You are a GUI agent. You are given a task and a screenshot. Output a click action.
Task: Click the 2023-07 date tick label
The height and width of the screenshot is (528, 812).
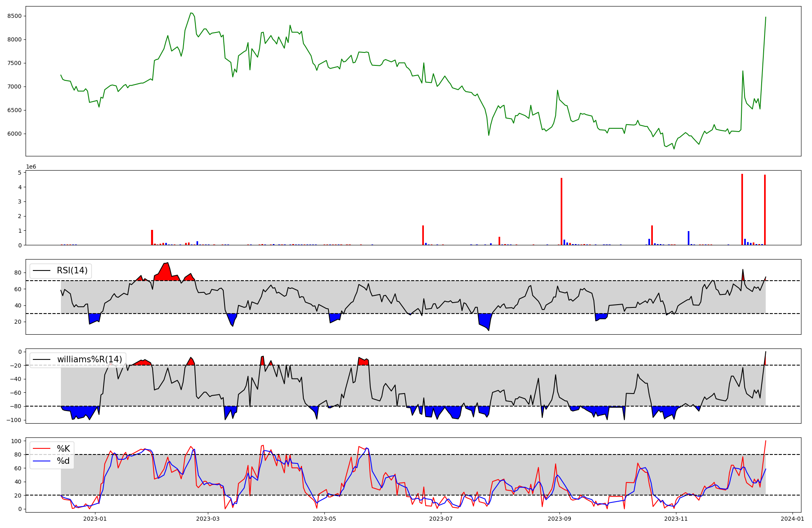(441, 519)
